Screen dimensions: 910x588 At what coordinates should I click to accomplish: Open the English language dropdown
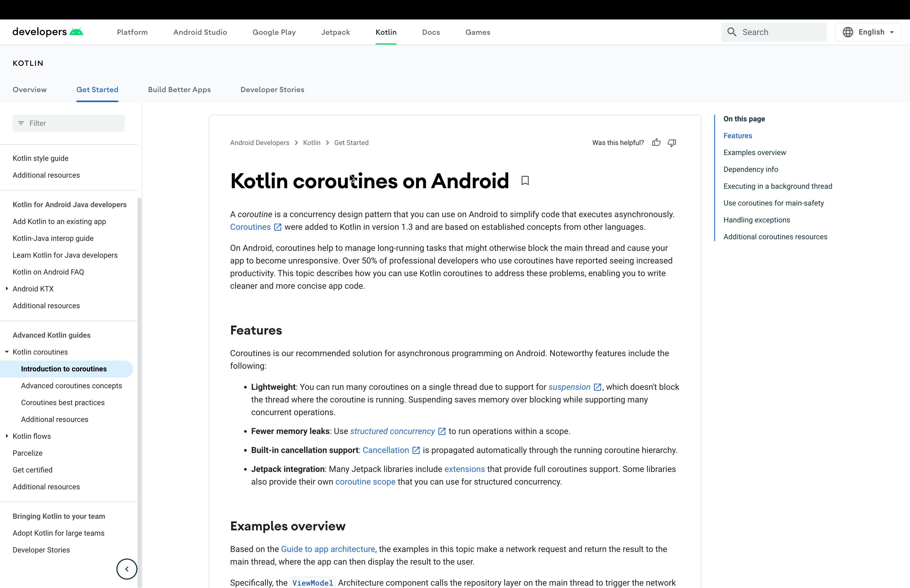click(x=872, y=32)
